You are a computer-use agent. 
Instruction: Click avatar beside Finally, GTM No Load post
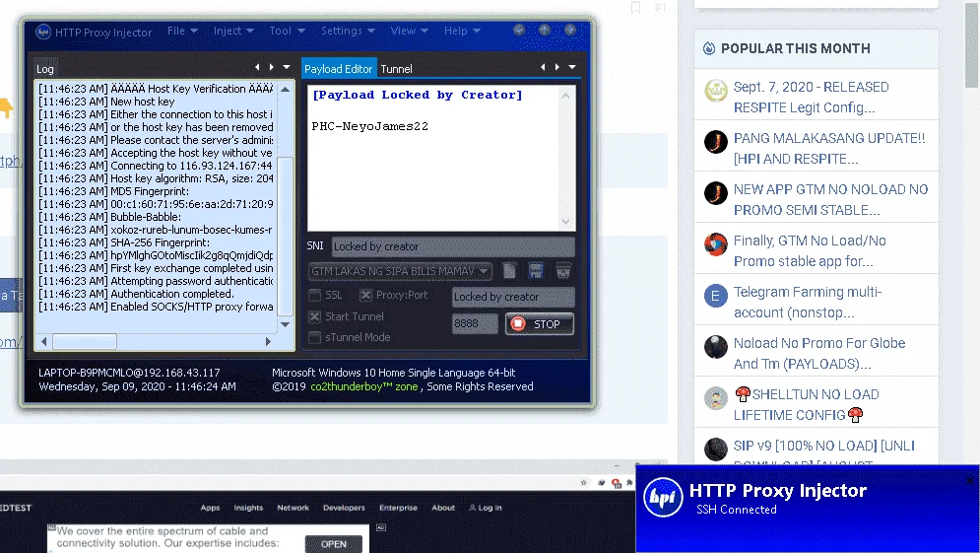pos(716,244)
